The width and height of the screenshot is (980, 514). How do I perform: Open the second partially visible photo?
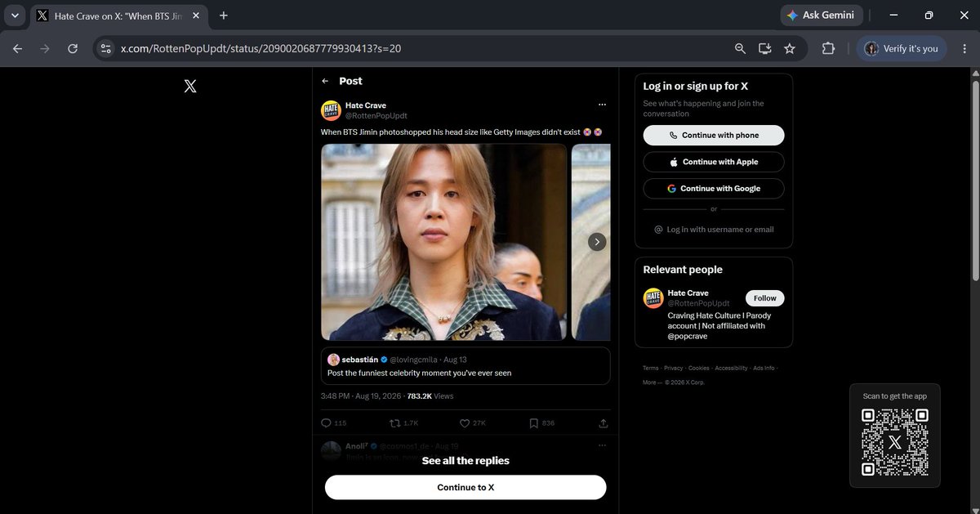[591, 242]
